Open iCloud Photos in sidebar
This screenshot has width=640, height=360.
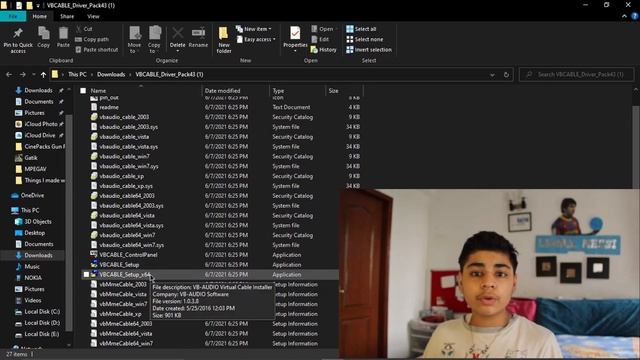pyautogui.click(x=40, y=124)
